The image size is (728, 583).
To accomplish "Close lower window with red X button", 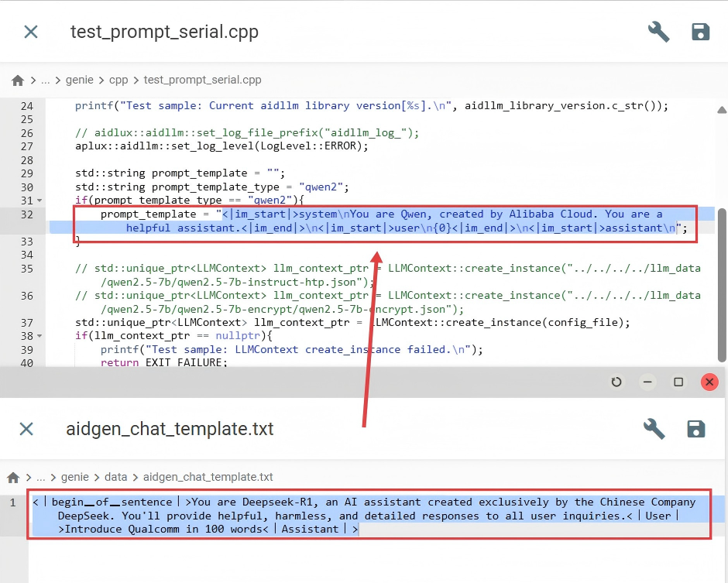I will 709,382.
